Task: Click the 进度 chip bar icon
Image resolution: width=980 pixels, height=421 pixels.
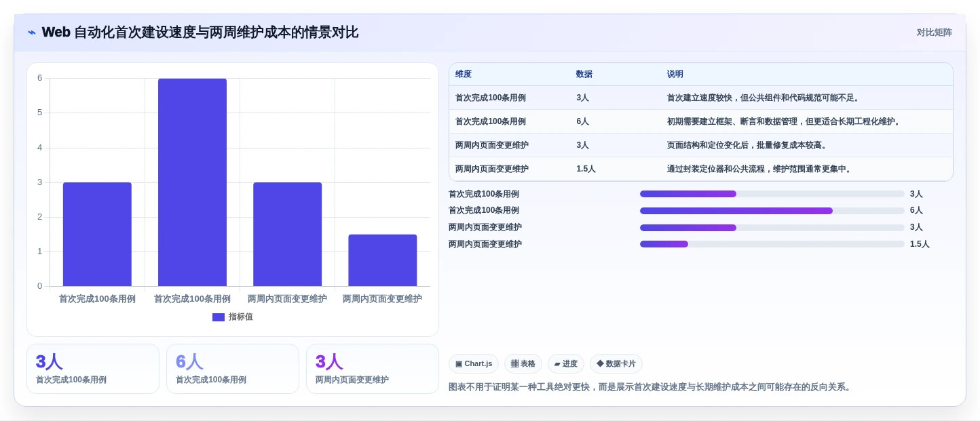Action: point(557,364)
